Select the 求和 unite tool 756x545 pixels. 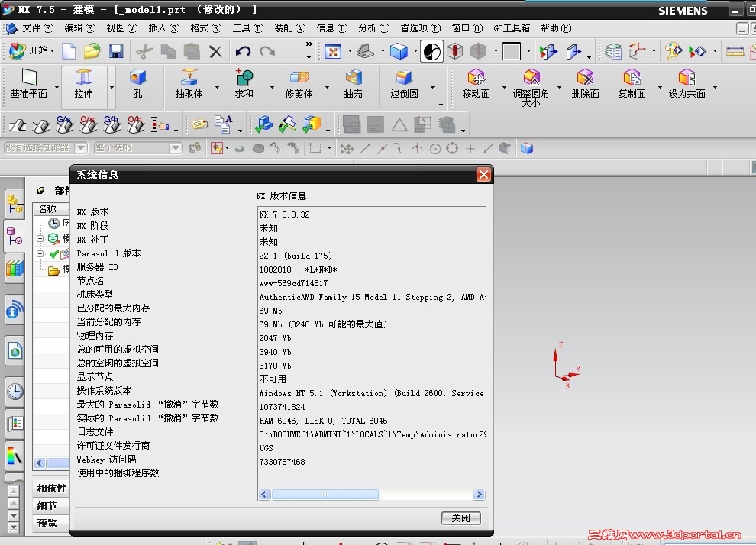[x=244, y=84]
